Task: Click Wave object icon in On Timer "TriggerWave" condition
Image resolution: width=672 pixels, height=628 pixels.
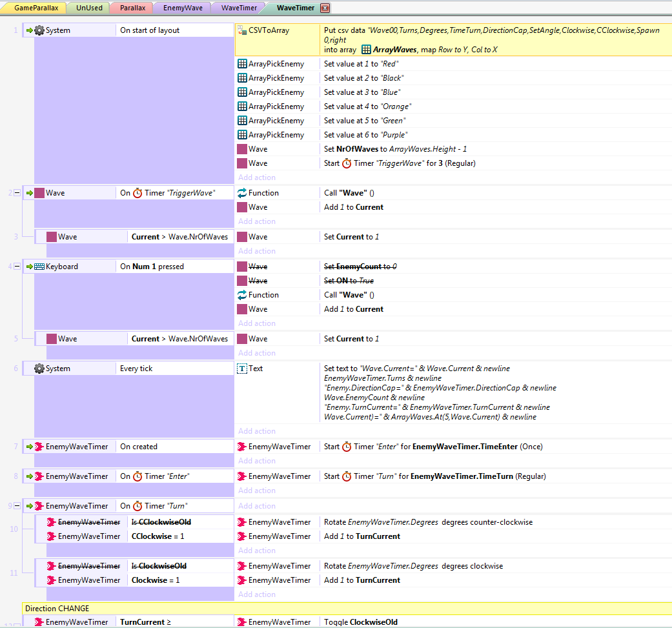Action: pyautogui.click(x=39, y=193)
